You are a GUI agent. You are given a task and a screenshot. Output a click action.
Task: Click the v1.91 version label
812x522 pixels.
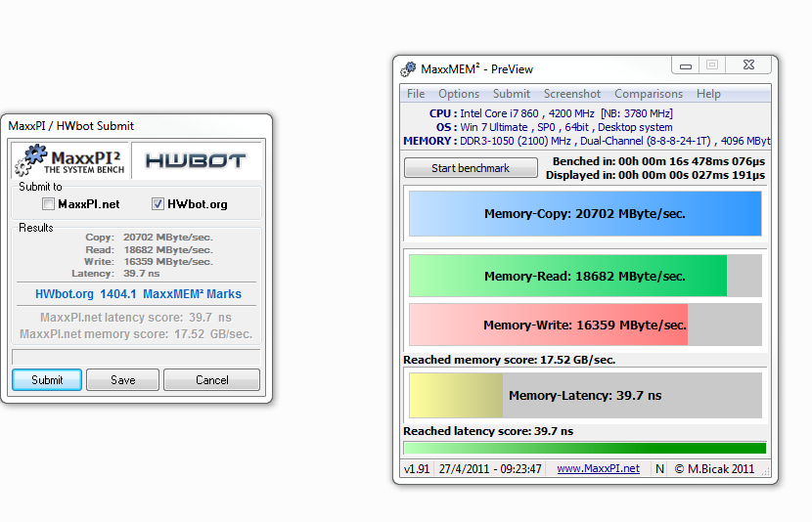pos(417,468)
